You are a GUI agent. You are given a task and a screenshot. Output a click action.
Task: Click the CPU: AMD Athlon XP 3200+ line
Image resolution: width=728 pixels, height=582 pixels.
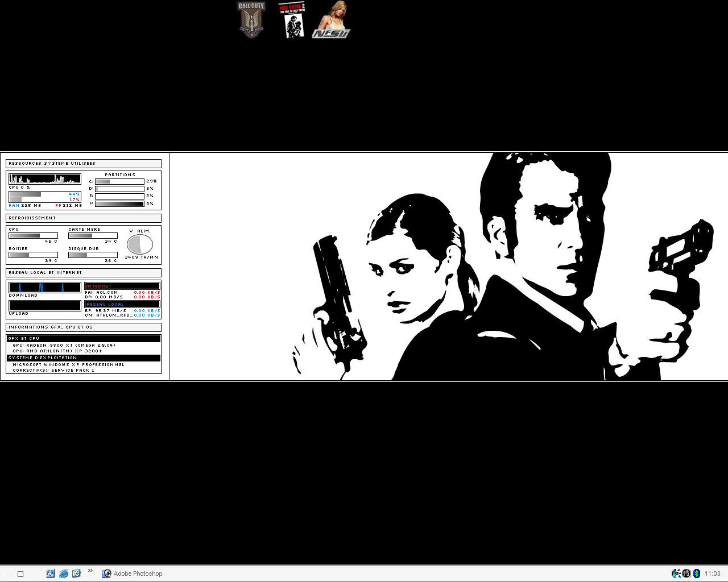57,351
